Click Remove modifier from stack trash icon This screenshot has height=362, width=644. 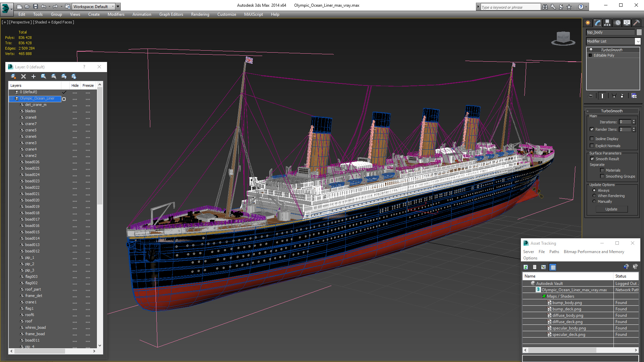click(x=622, y=96)
